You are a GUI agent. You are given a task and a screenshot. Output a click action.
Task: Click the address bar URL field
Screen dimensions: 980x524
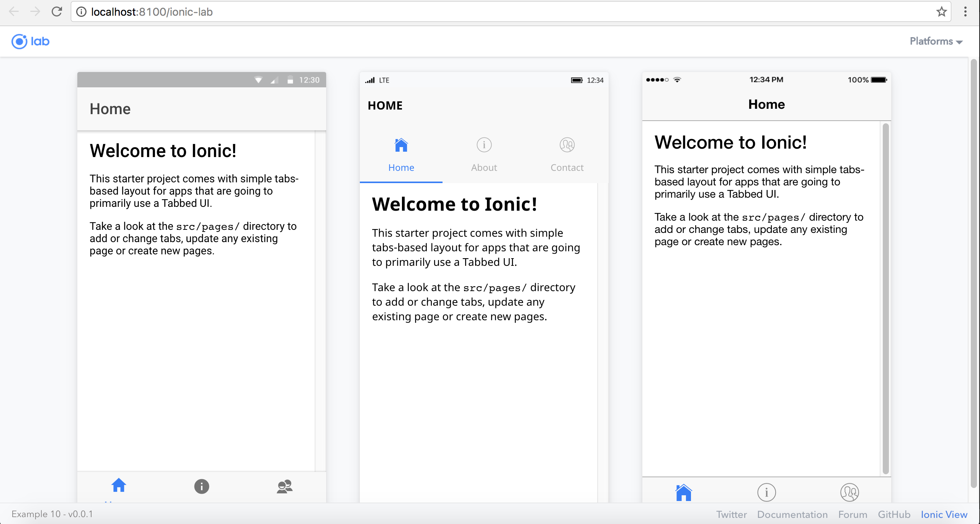[x=511, y=12]
